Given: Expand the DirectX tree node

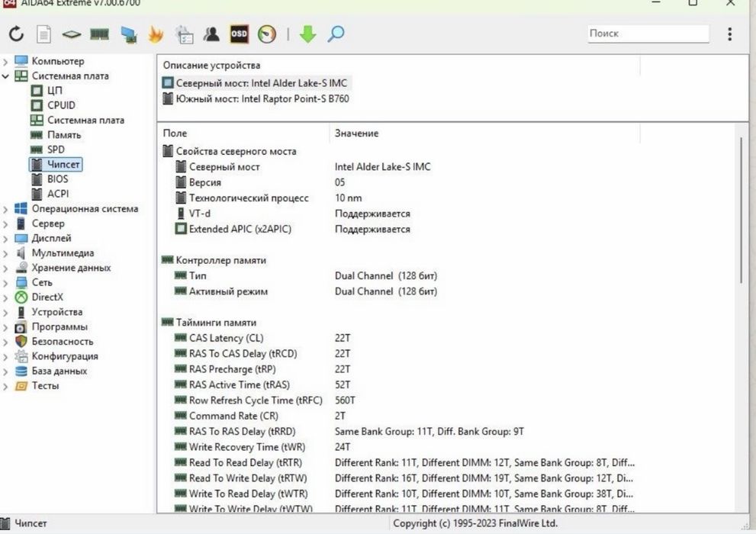Looking at the screenshot, I should tap(5, 298).
